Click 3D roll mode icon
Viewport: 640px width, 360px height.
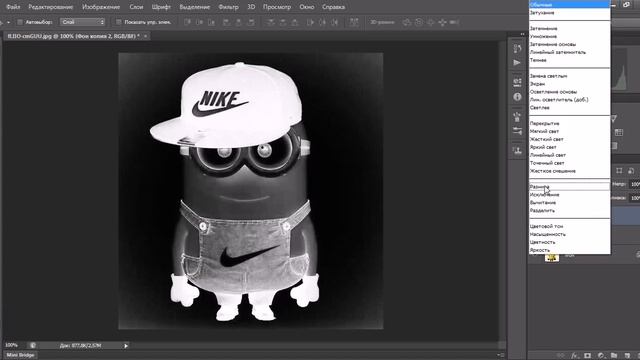click(419, 22)
